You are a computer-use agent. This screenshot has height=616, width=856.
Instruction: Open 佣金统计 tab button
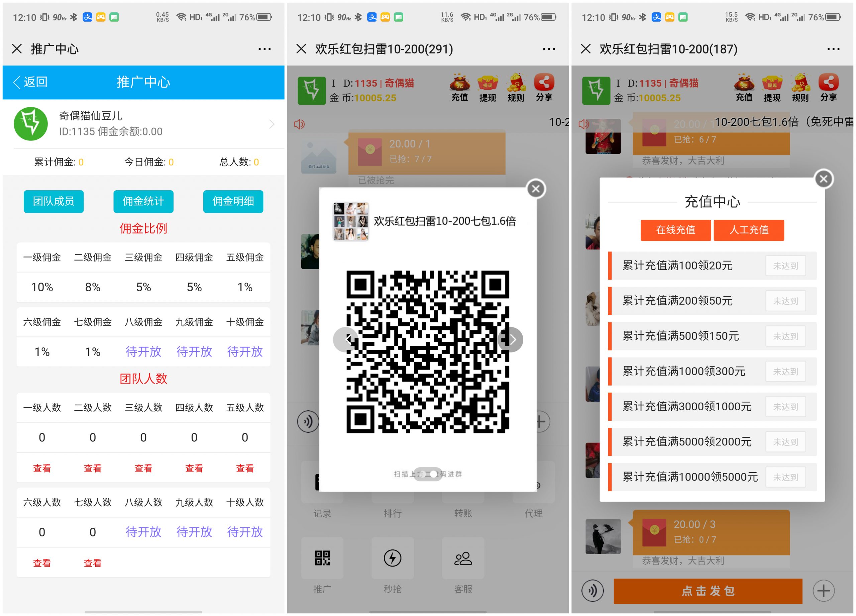(x=143, y=202)
